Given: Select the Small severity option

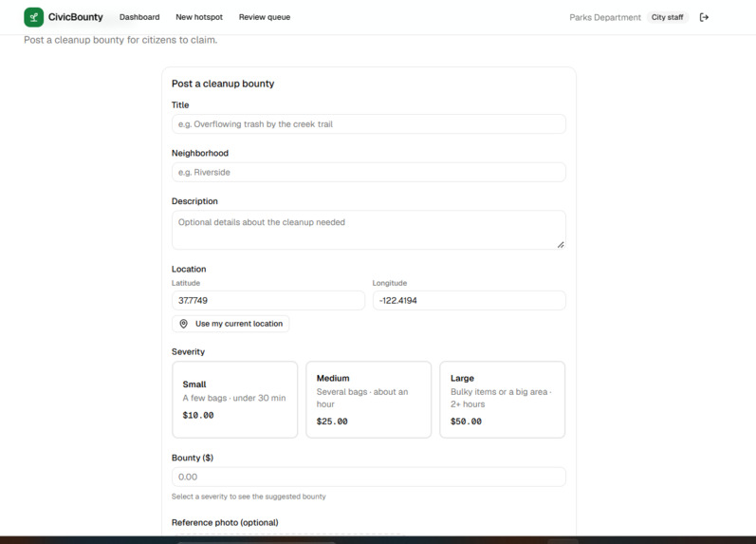Looking at the screenshot, I should click(x=235, y=400).
